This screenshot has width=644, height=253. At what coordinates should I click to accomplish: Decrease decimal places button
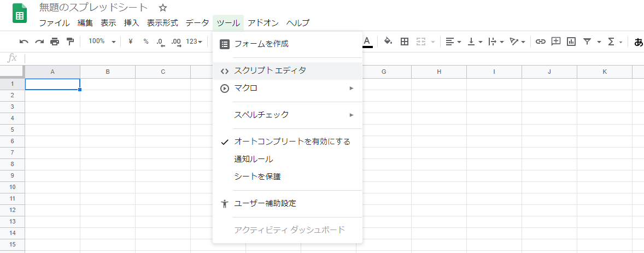tap(161, 42)
